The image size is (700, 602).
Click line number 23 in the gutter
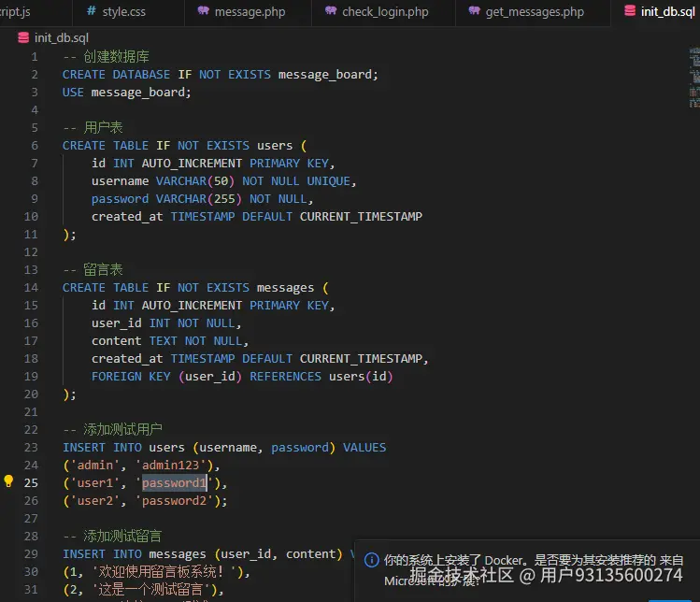click(31, 448)
